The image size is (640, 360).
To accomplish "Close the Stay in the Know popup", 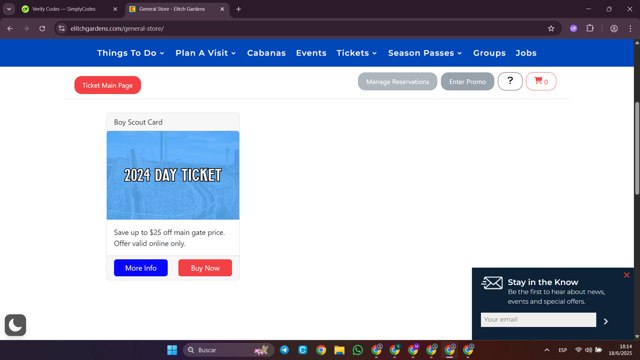I will 627,275.
